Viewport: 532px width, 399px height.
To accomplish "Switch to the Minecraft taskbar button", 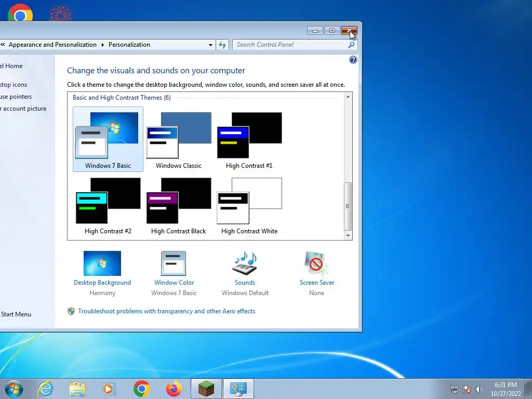I will tap(206, 389).
